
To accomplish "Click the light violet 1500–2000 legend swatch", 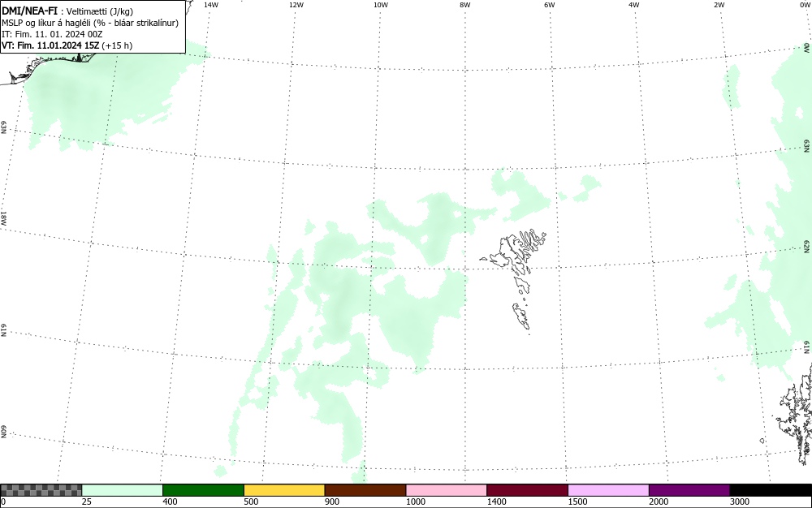I will coord(608,490).
